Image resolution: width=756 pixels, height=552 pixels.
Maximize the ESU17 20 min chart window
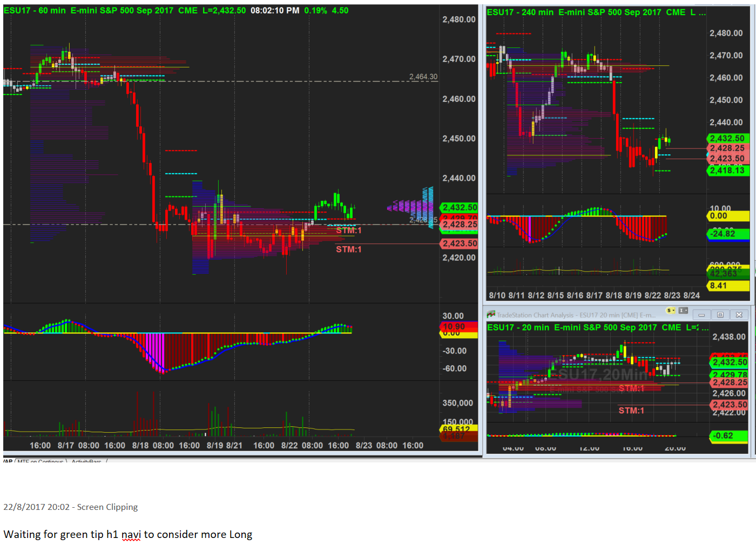coord(720,315)
